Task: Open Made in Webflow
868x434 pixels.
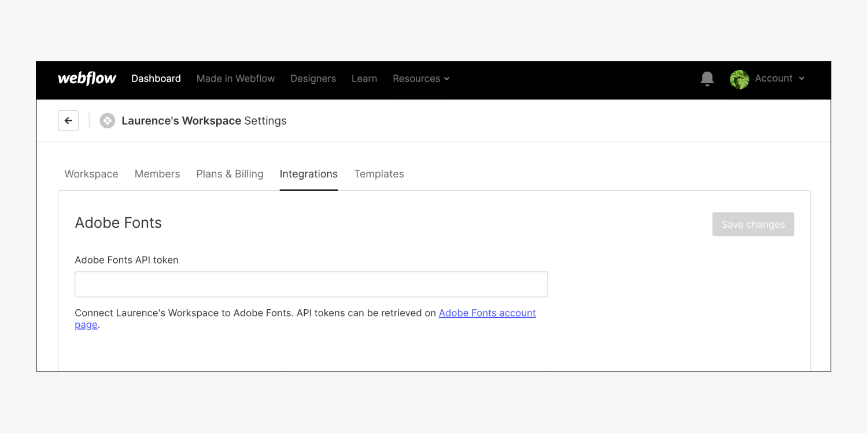Action: [x=235, y=79]
